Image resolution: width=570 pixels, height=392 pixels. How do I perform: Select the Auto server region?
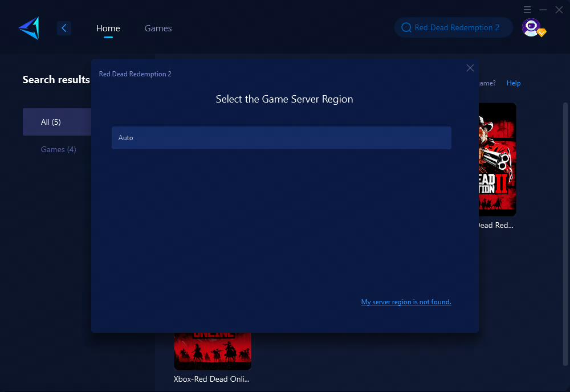point(282,138)
